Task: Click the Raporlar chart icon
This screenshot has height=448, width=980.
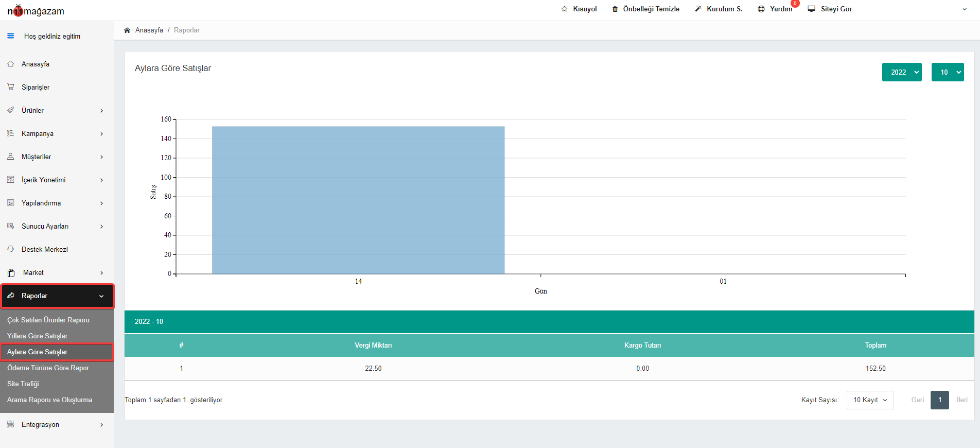Action: pyautogui.click(x=10, y=296)
